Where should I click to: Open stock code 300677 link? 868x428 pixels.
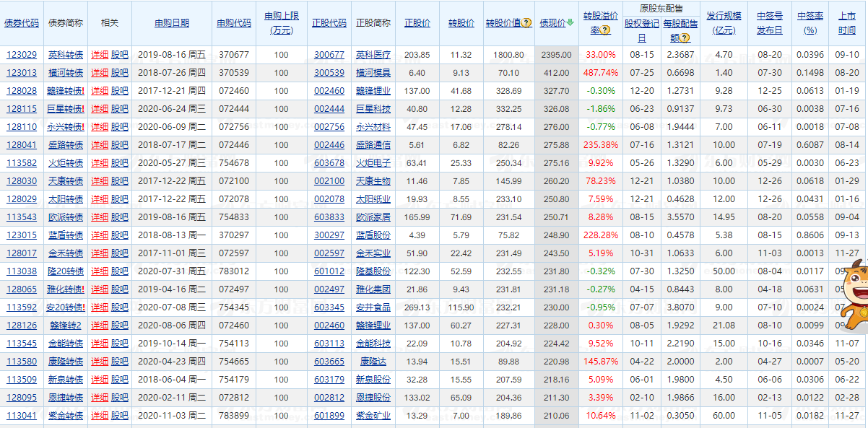pos(329,55)
